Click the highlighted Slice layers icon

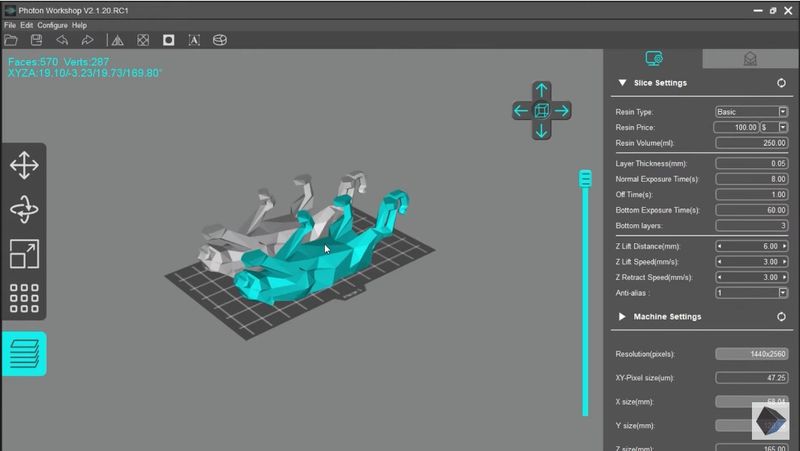[24, 354]
